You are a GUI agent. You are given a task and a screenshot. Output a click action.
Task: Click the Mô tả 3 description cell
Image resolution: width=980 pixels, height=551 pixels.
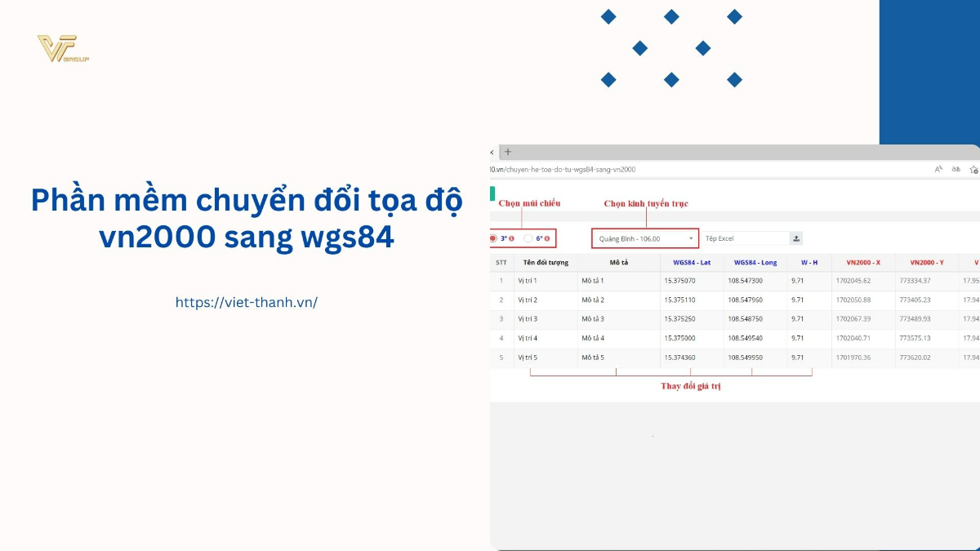618,318
